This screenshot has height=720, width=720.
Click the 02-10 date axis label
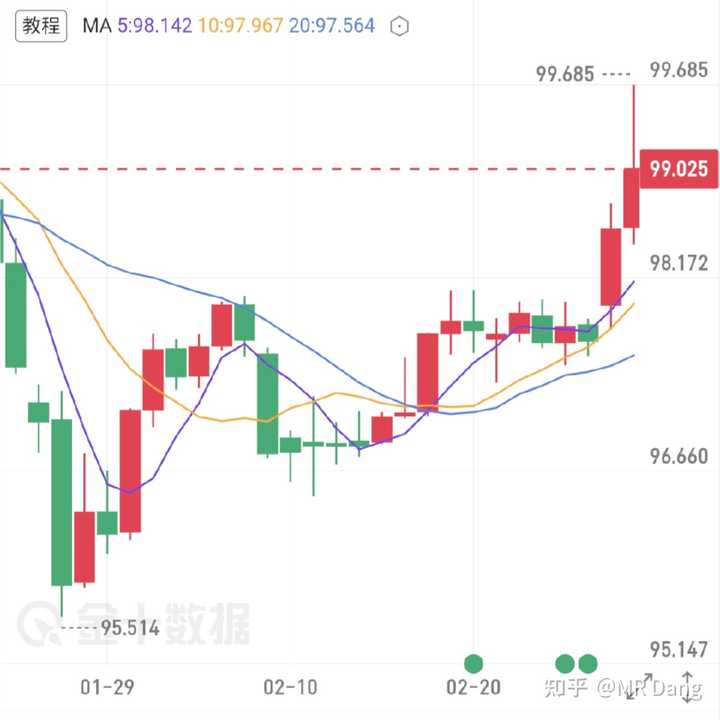point(290,687)
